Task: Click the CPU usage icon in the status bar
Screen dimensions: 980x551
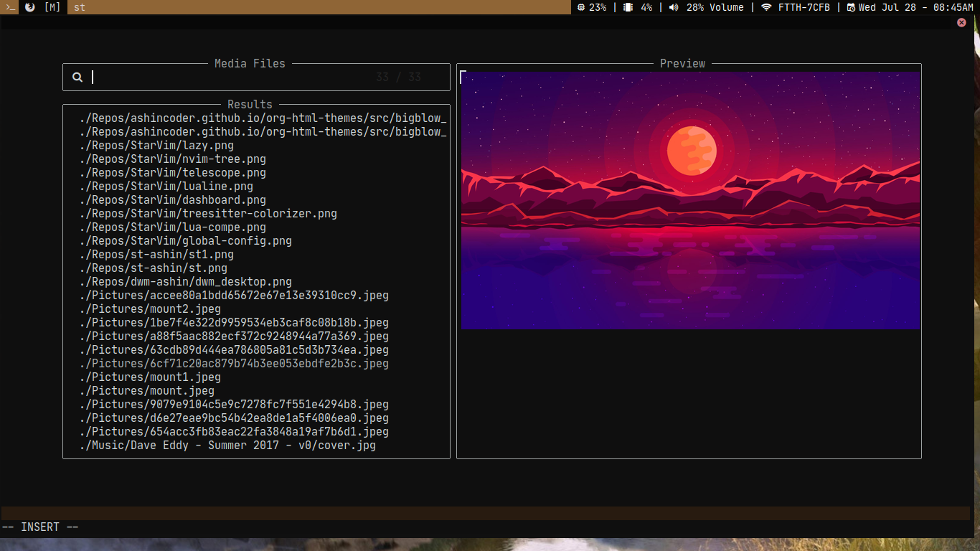Action: point(581,7)
